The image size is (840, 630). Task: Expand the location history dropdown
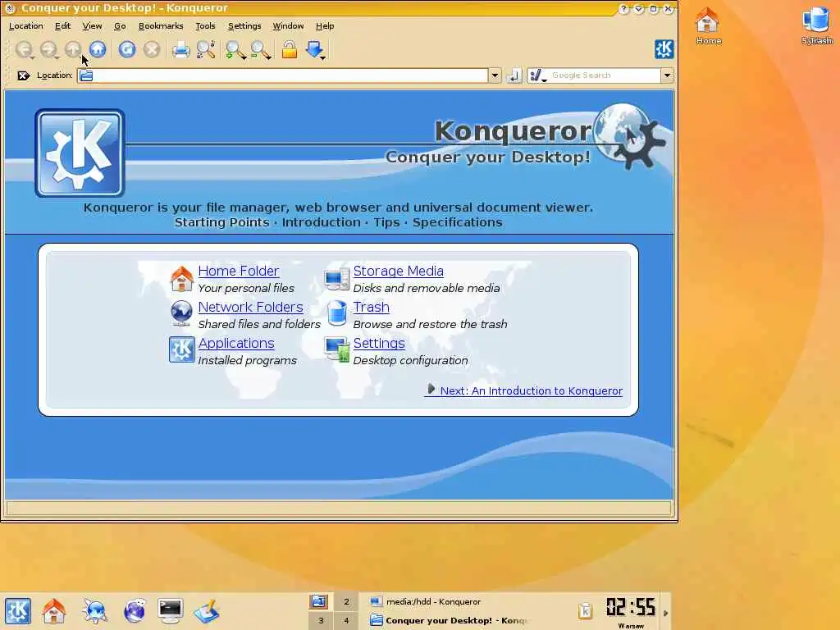tap(495, 75)
